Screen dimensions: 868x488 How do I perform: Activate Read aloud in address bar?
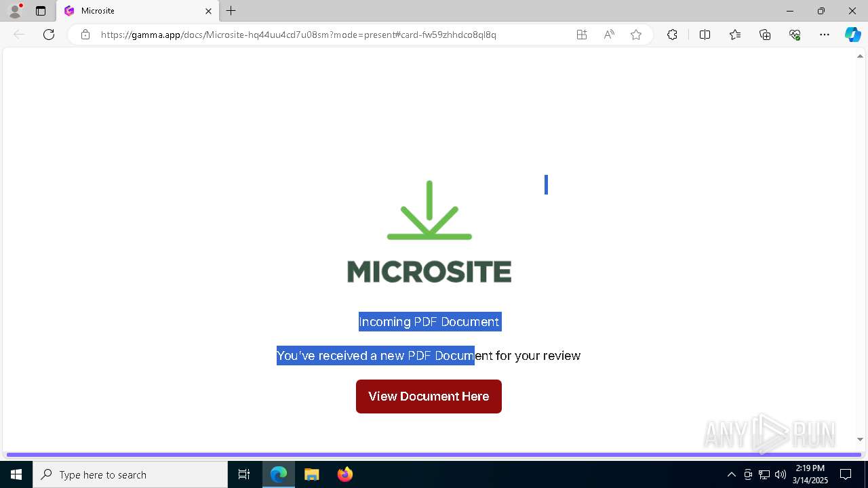pos(609,35)
